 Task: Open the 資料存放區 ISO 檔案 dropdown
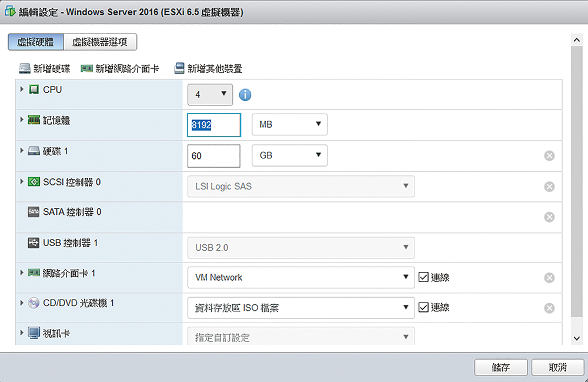click(x=301, y=308)
